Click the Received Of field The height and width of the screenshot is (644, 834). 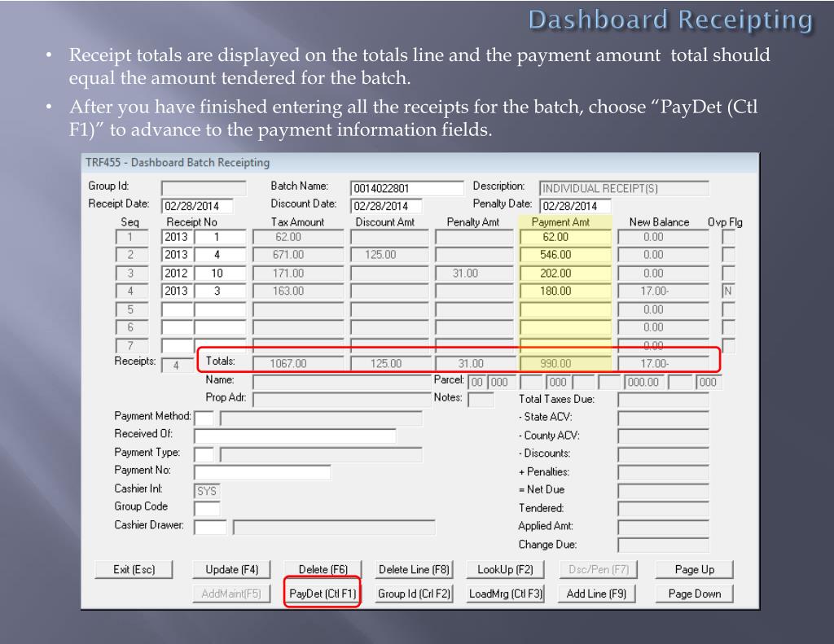click(x=295, y=436)
